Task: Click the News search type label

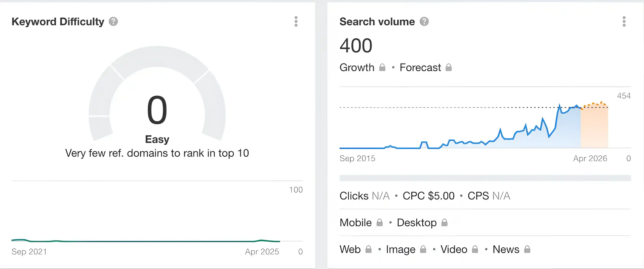Action: pos(506,249)
